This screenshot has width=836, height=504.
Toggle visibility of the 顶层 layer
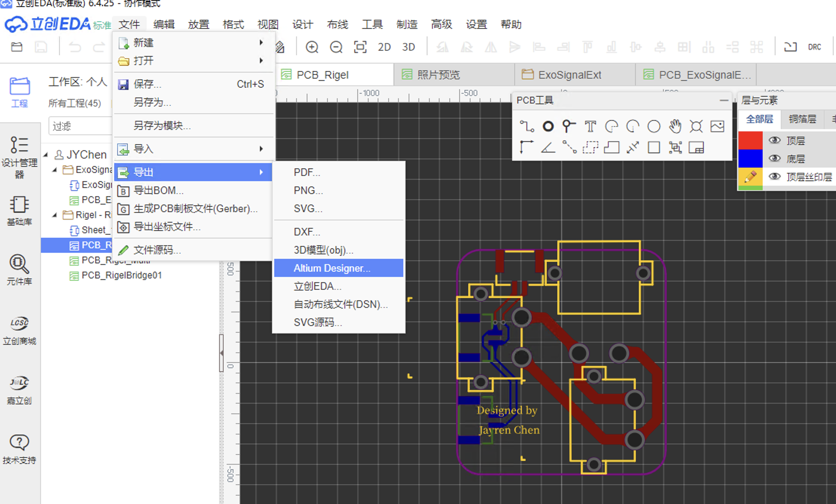[775, 140]
